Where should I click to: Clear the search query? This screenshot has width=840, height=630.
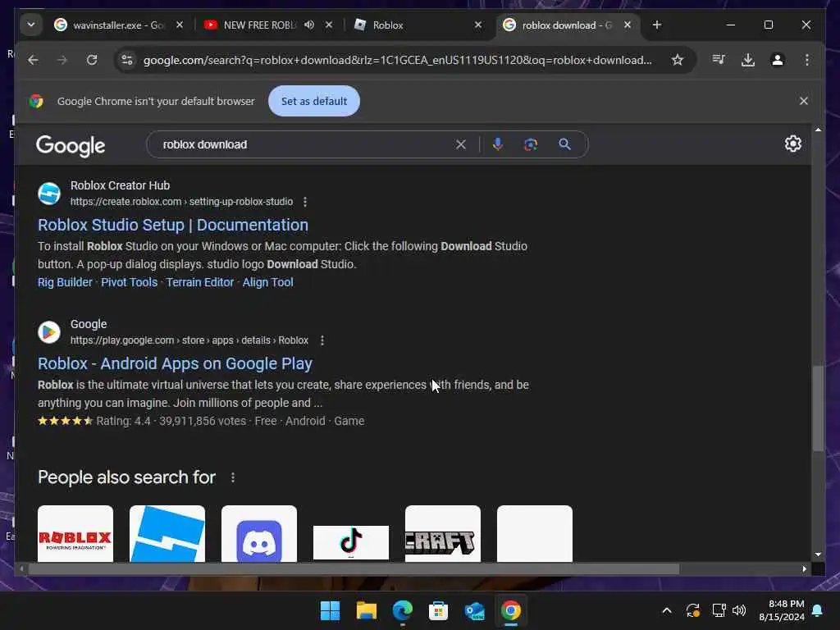coord(461,144)
